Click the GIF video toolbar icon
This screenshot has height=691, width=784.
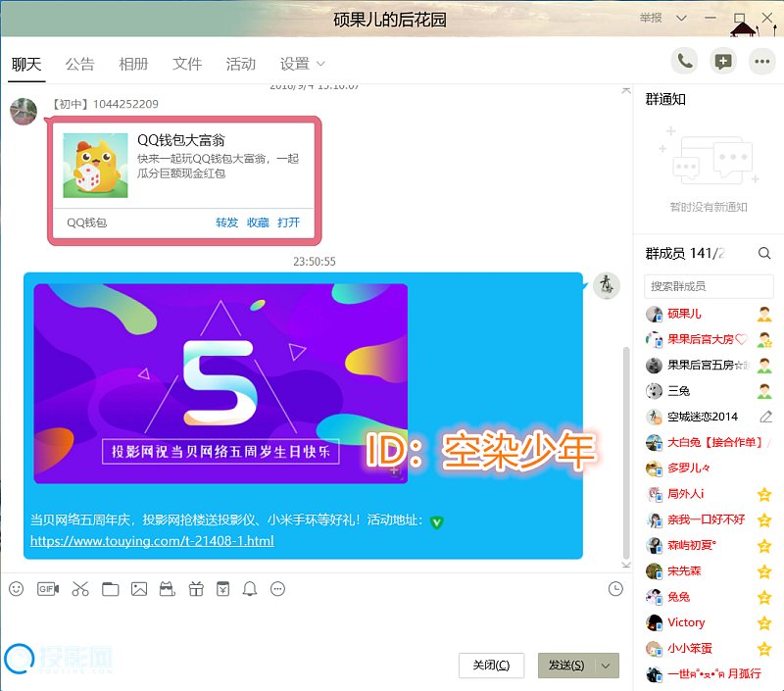coord(48,589)
